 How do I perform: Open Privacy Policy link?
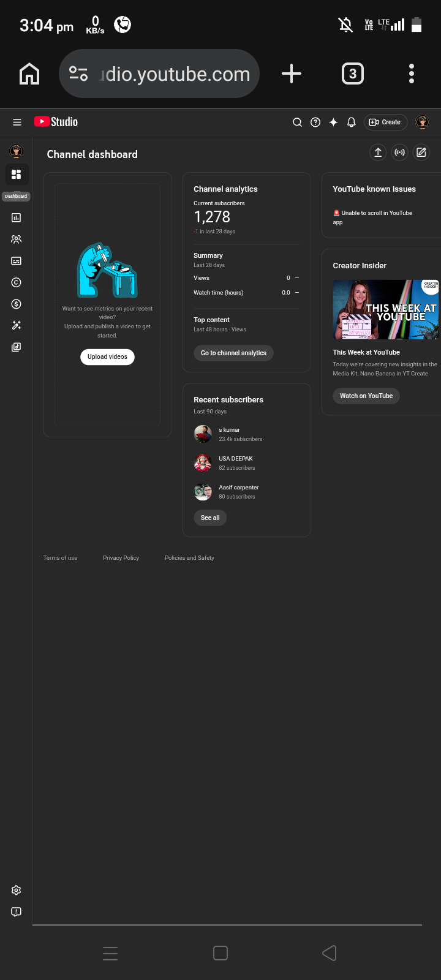pyautogui.click(x=121, y=558)
